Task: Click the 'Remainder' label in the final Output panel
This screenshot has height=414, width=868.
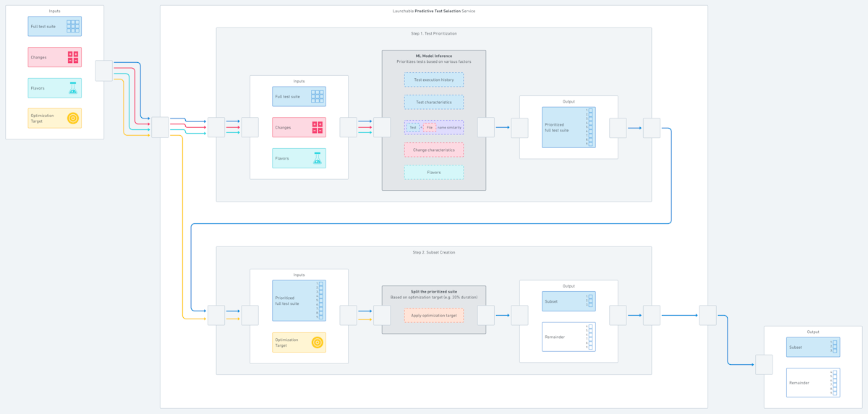Action: [x=799, y=383]
